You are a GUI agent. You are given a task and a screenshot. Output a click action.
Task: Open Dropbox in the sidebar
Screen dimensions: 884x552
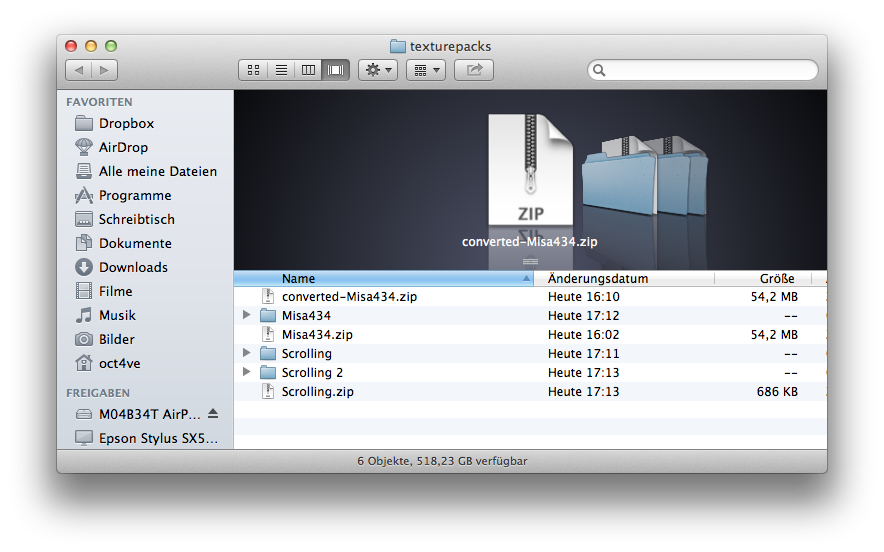point(126,124)
